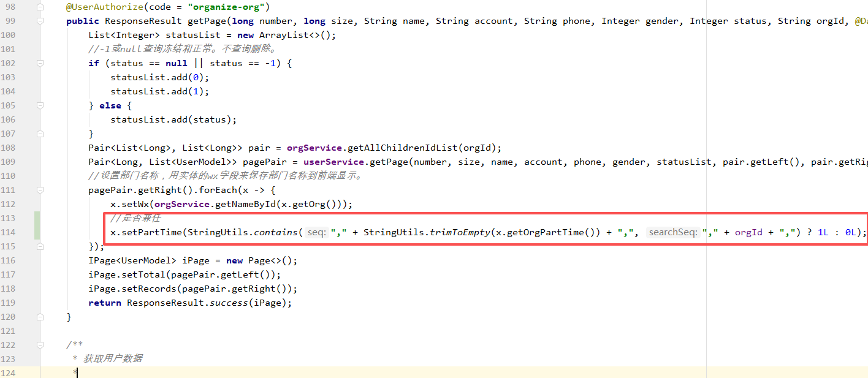Collapse the Javadoc comment fold at line 122
Image resolution: width=868 pixels, height=378 pixels.
coord(40,345)
